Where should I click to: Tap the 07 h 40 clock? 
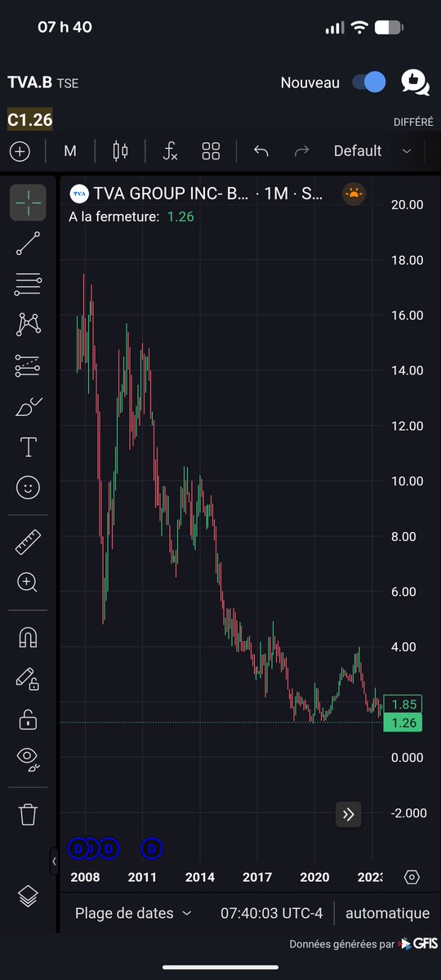pos(65,28)
